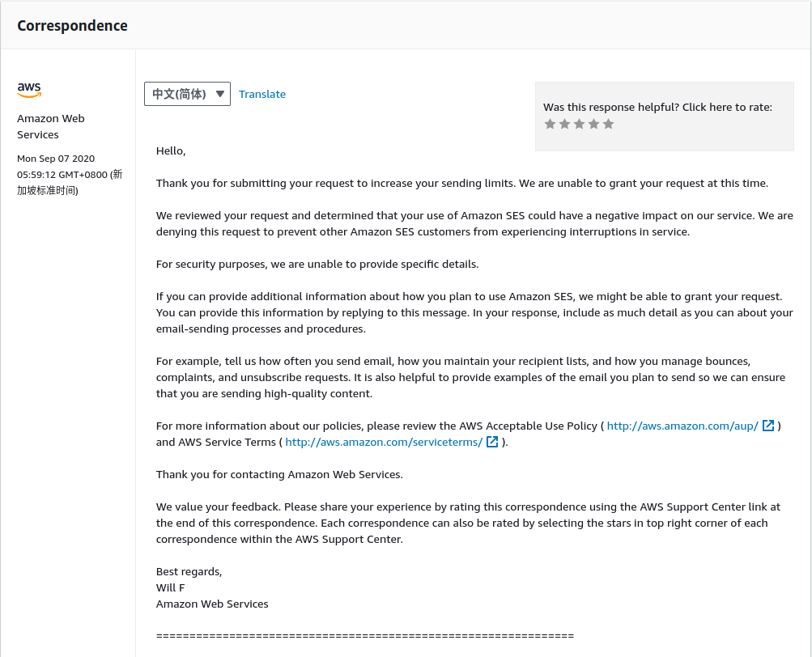
Task: Click the Correspondence panel heading
Action: tap(73, 25)
